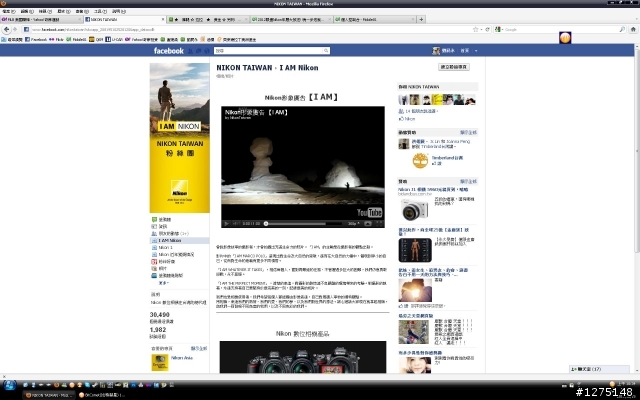Click the 30,490 likes count
Screen dimensions: 640x400
point(160,315)
